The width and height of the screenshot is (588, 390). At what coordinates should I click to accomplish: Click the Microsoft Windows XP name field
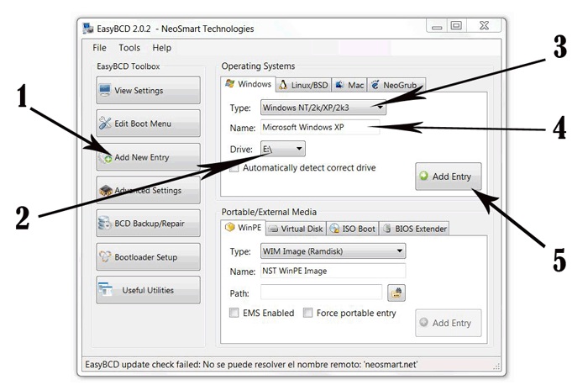point(320,127)
